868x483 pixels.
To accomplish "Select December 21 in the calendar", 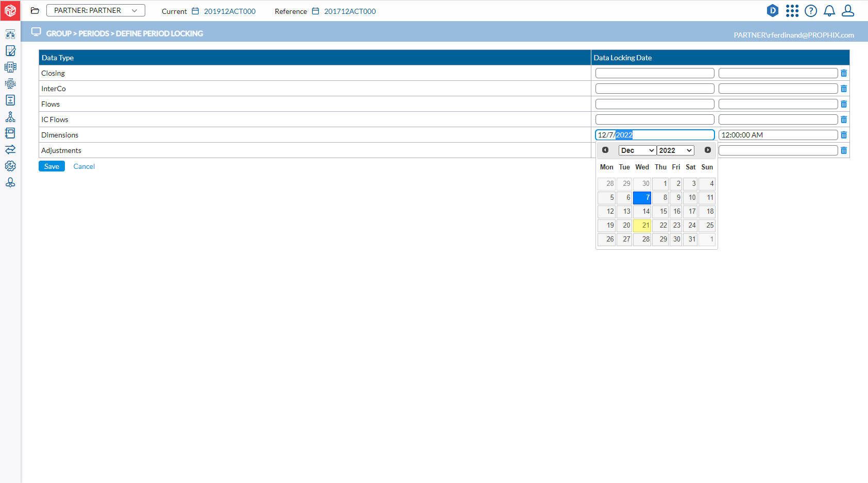I will point(642,226).
